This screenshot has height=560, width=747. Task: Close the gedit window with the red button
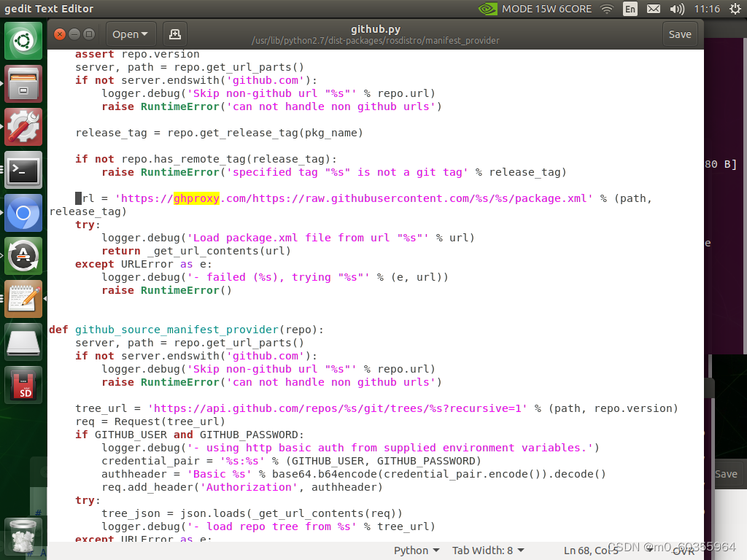coord(60,34)
